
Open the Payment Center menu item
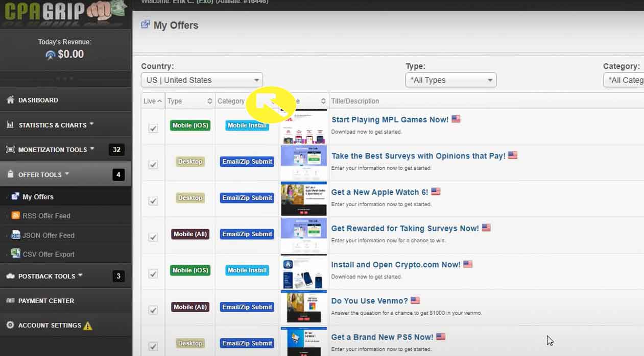pos(65,300)
